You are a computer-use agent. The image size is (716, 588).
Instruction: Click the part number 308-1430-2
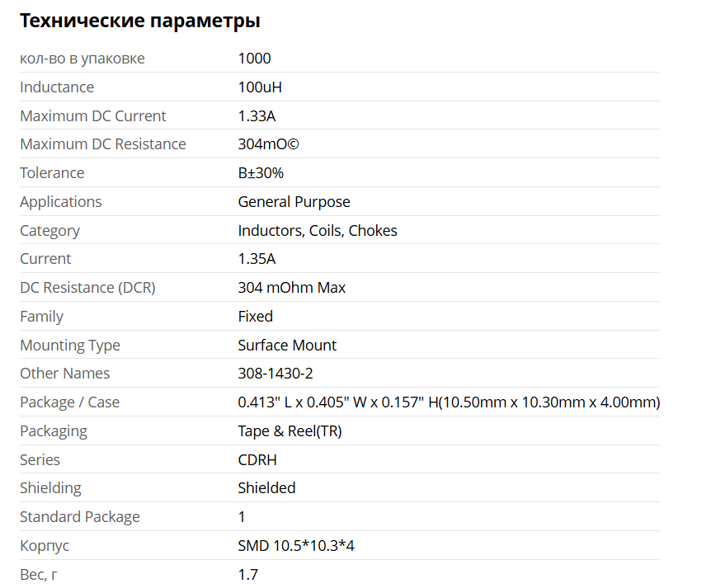point(276,374)
